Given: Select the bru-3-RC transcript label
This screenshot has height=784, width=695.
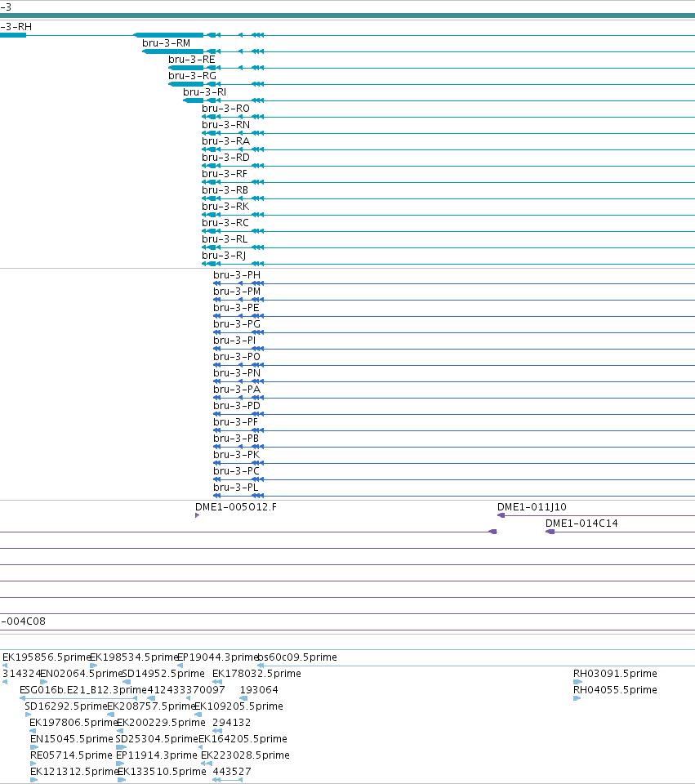Looking at the screenshot, I should pyautogui.click(x=225, y=222).
